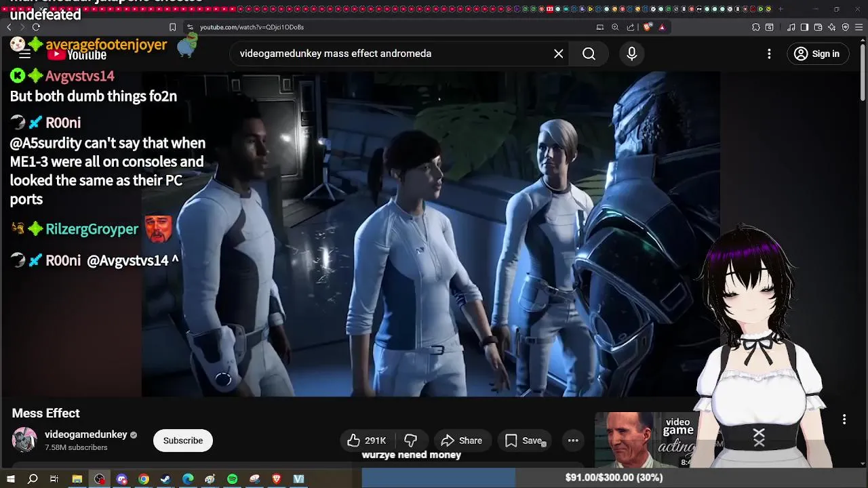The width and height of the screenshot is (868, 488).
Task: Open Steam from taskbar
Action: (165, 479)
